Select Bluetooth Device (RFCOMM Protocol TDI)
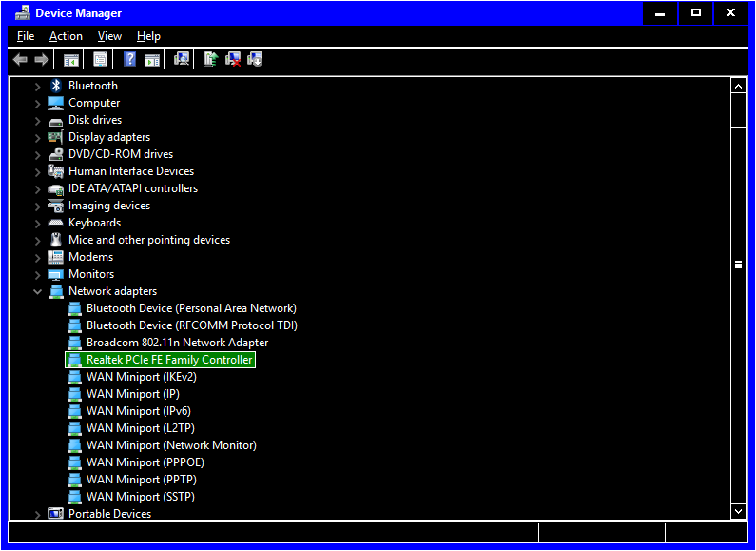Image resolution: width=756 pixels, height=551 pixels. click(x=192, y=325)
